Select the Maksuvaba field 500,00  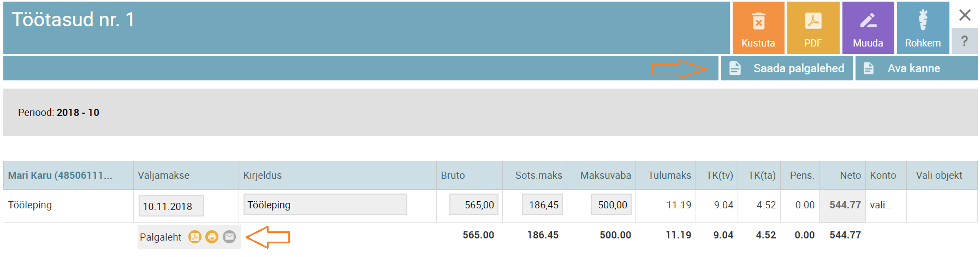point(611,205)
